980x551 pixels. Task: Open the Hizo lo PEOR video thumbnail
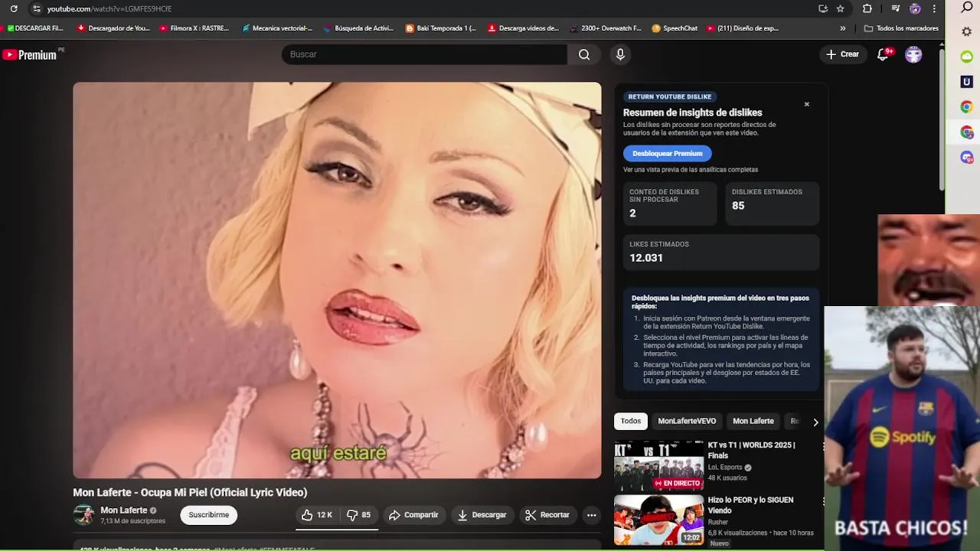[x=658, y=520]
